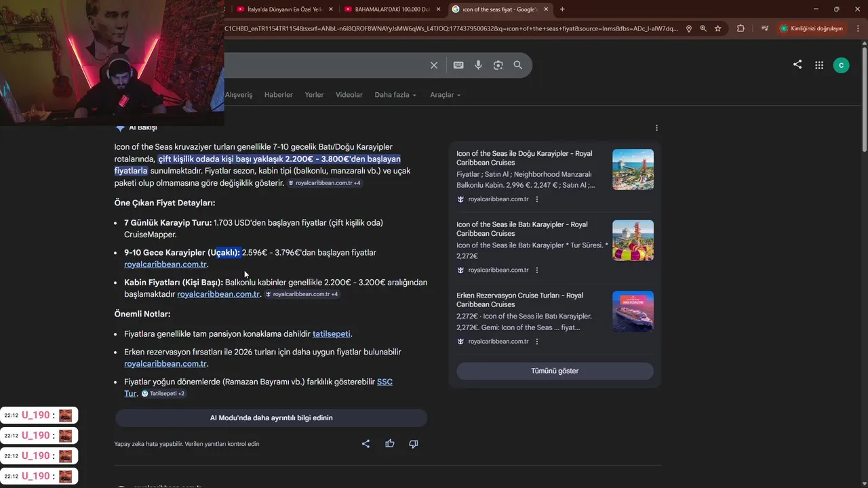Open the browser extensions puzzle icon
The width and height of the screenshot is (868, 488).
pos(741,28)
